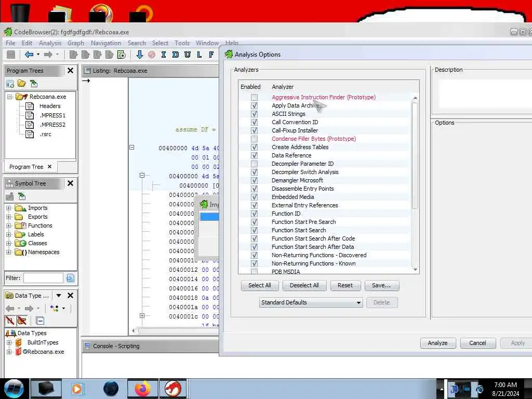The width and height of the screenshot is (532, 399).
Task: Click the open folder icon in Program Trees
Action: pyautogui.click(x=22, y=84)
